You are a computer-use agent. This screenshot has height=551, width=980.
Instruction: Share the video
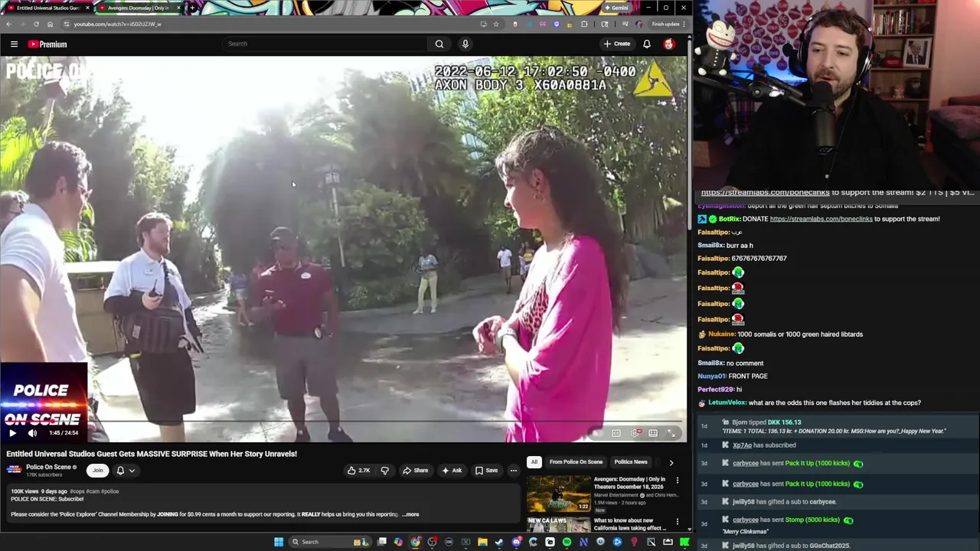416,471
